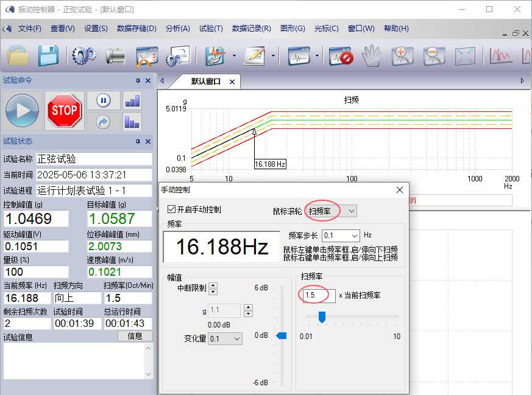Close the 试验状态 panel
Viewport: 532px width, 395px height.
[148, 142]
